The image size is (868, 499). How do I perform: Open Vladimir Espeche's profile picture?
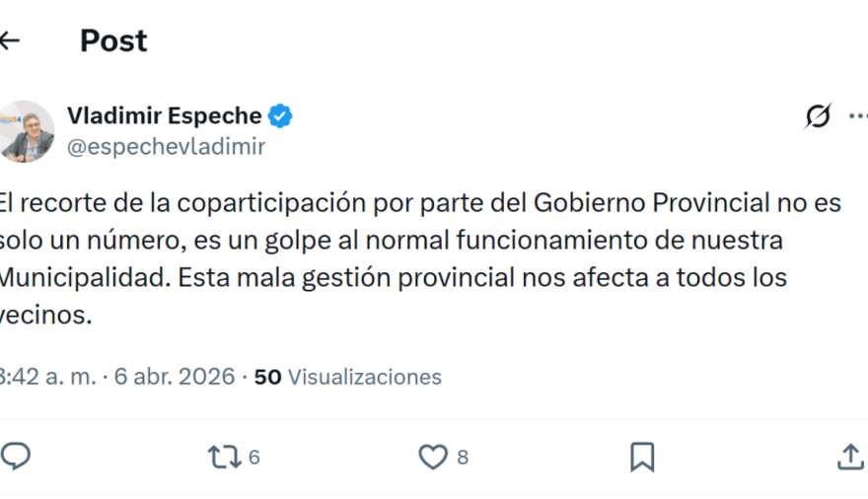27,131
